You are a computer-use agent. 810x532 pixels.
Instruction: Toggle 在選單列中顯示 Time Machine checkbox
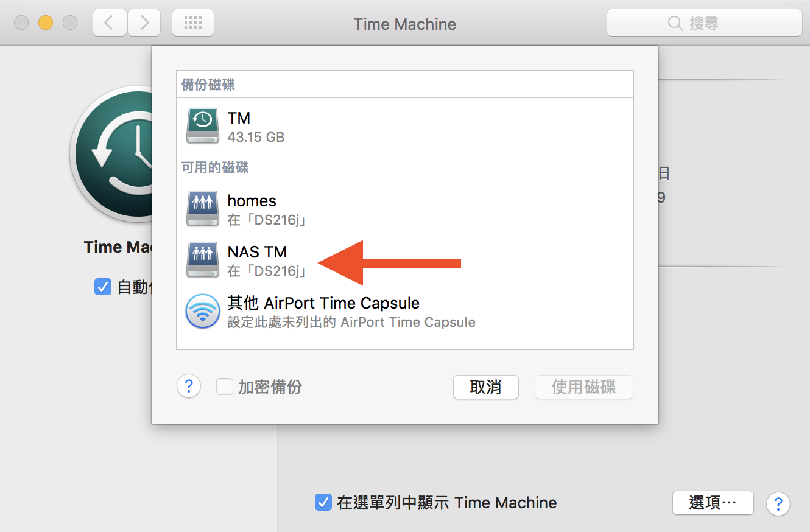[x=323, y=503]
